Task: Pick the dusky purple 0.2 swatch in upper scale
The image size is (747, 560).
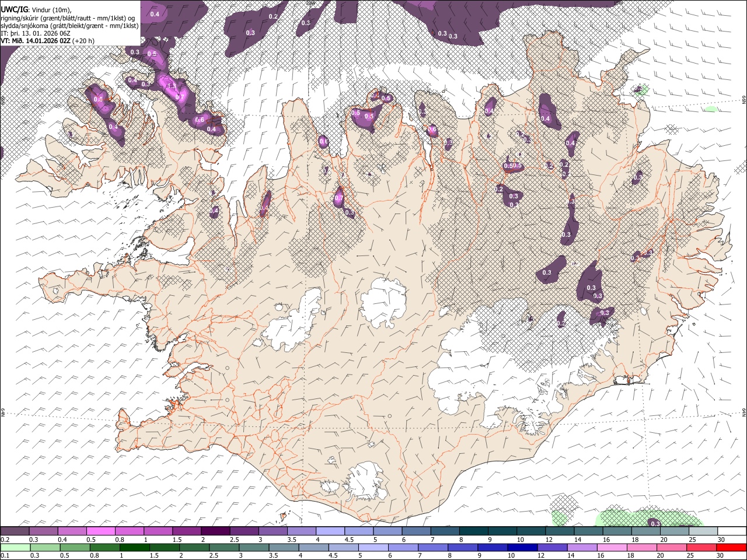Action: 15,531
